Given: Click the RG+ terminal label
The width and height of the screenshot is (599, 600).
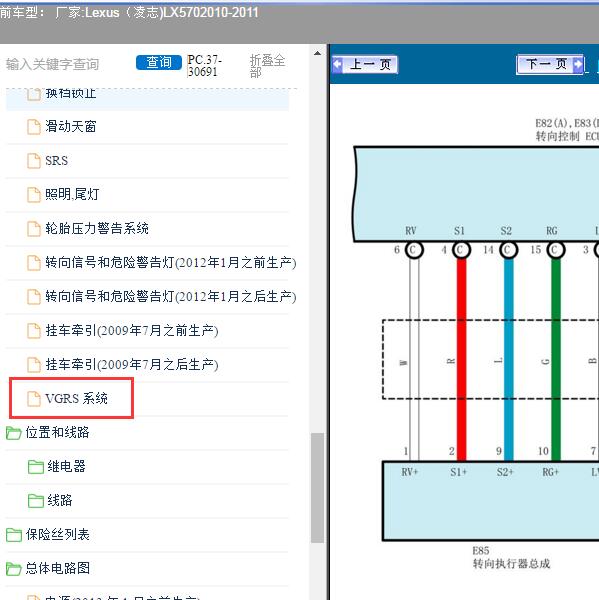Looking at the screenshot, I should coord(551,472).
